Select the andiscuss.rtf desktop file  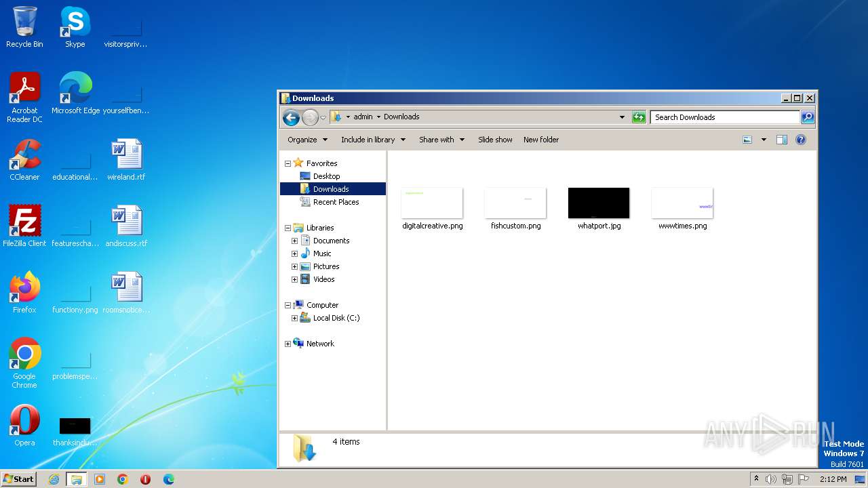[x=126, y=226]
